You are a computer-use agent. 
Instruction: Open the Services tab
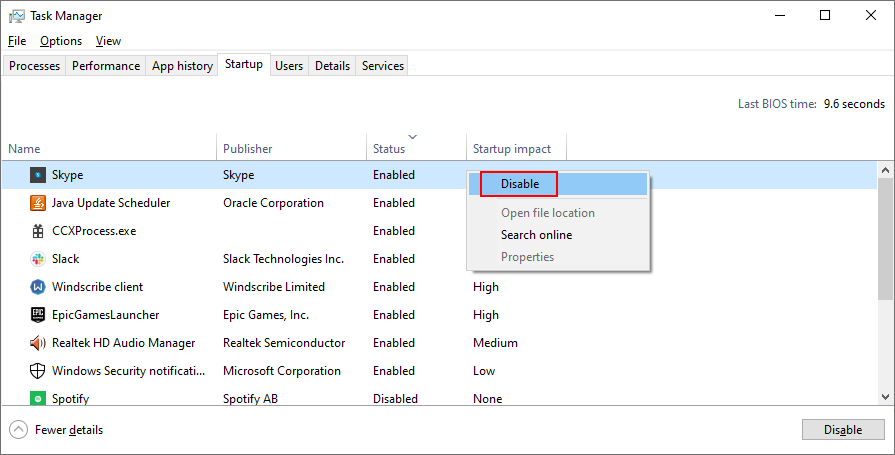382,66
